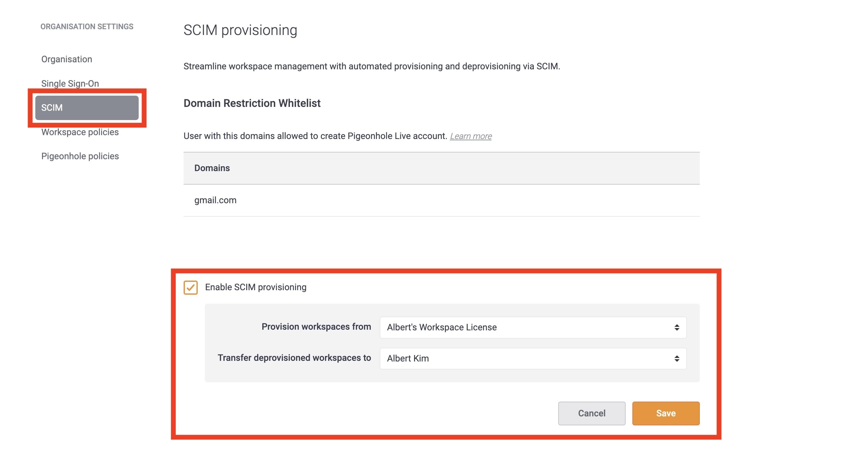Click the Save button
The height and width of the screenshot is (461, 868).
(665, 413)
